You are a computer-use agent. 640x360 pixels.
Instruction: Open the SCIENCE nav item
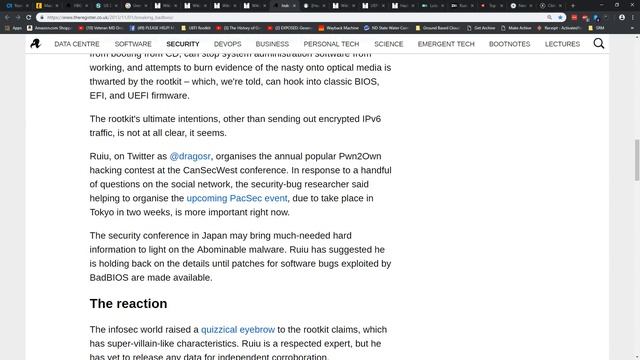point(389,44)
